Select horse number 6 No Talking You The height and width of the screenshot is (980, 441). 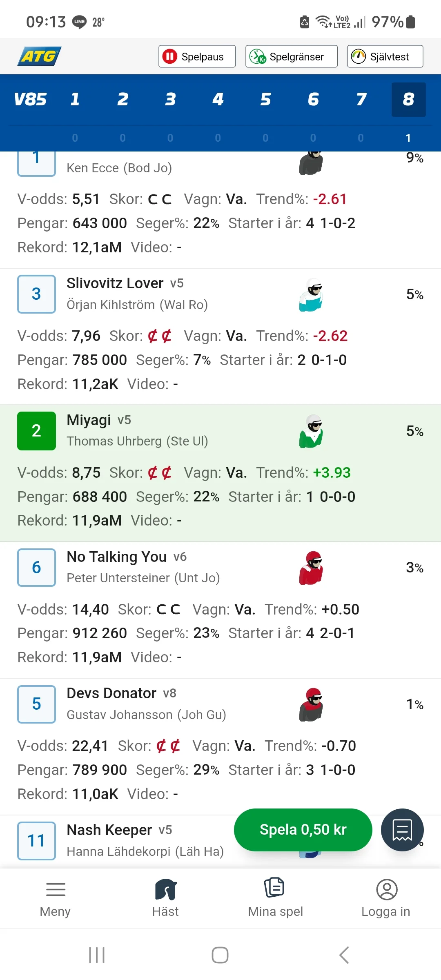36,568
